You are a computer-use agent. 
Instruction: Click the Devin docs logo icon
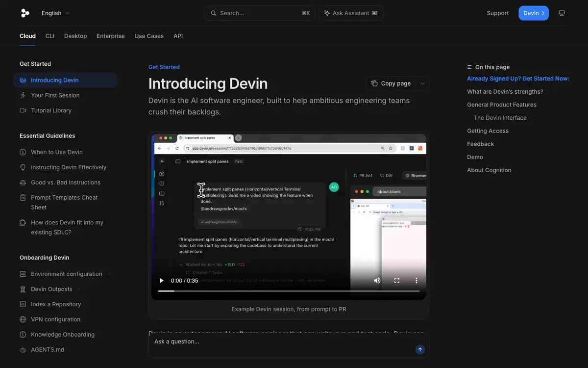[x=25, y=13]
